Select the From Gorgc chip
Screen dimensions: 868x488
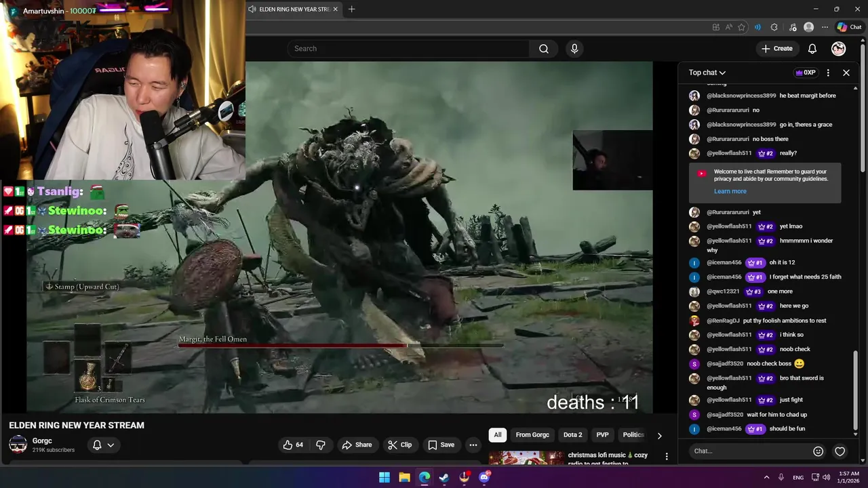tap(532, 435)
